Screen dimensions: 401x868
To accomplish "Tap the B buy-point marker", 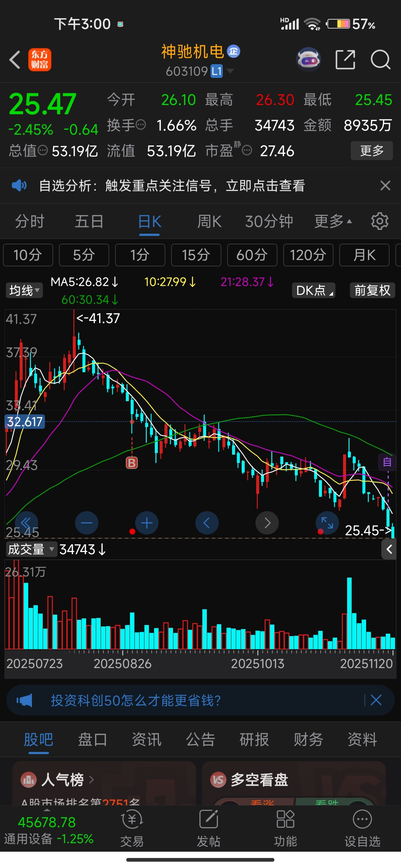I will 132,463.
